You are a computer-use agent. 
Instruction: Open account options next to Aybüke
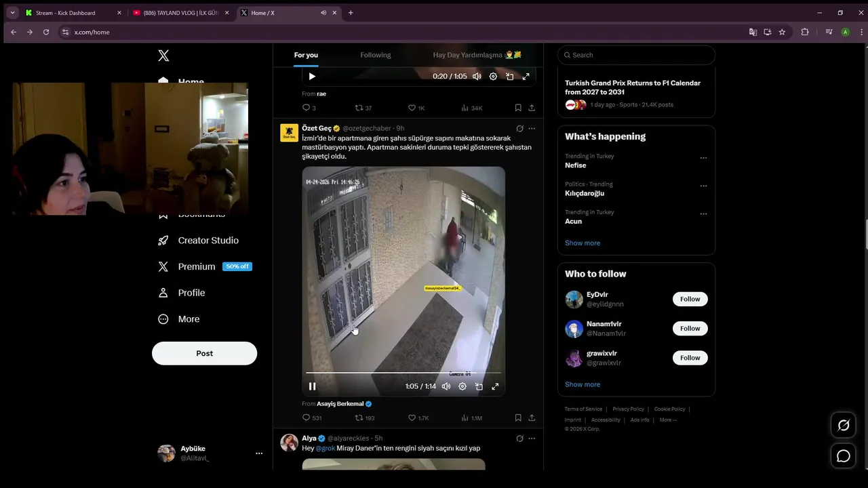tap(259, 453)
